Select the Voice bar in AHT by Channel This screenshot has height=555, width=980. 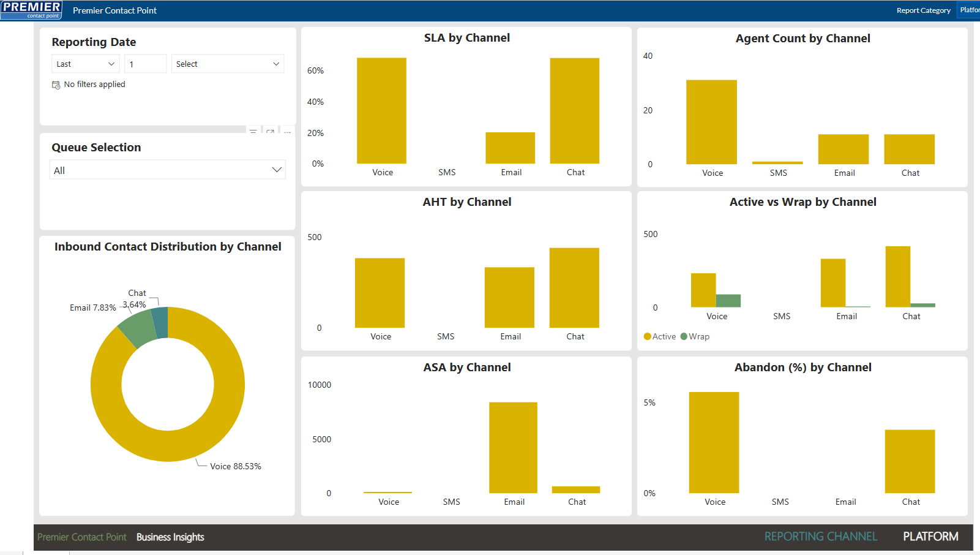[380, 293]
